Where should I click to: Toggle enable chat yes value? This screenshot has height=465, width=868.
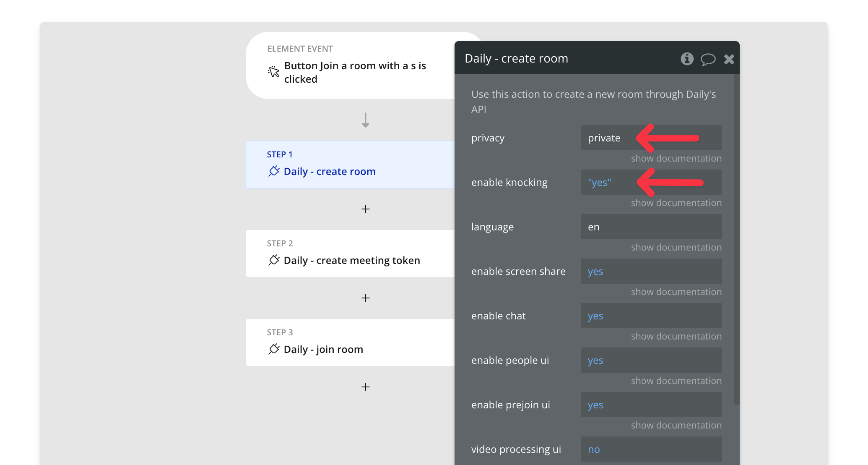tap(595, 316)
